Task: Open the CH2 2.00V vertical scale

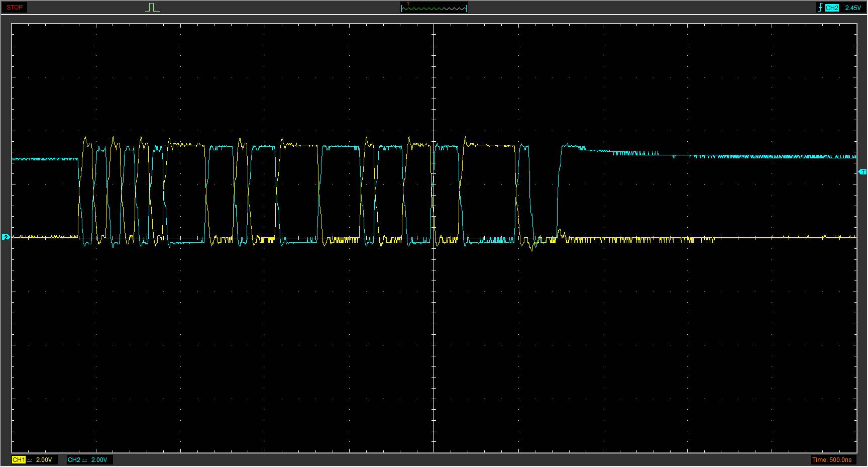Action: tap(99, 459)
